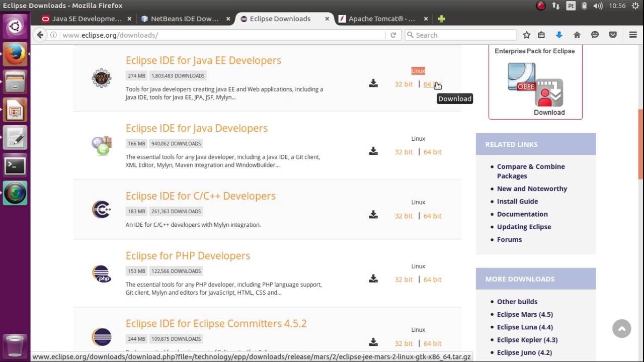Open Trash in the Ubuntu launcher

[x=15, y=346]
